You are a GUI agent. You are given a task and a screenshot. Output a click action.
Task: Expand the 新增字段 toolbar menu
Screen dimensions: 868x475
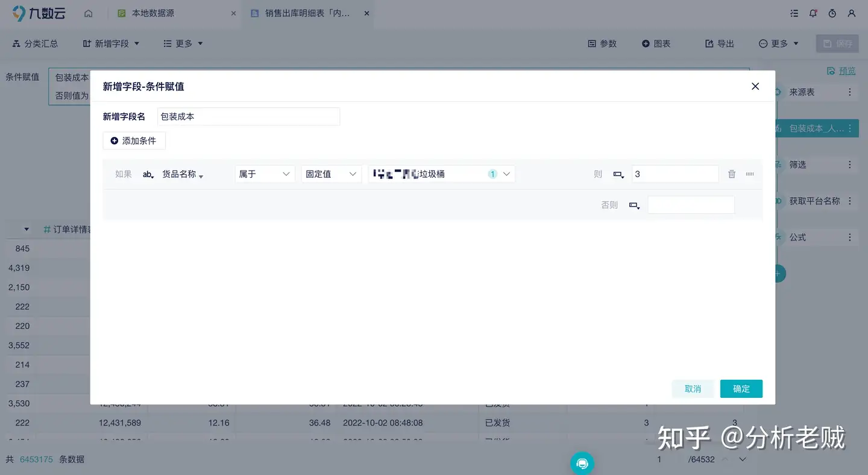coord(111,43)
